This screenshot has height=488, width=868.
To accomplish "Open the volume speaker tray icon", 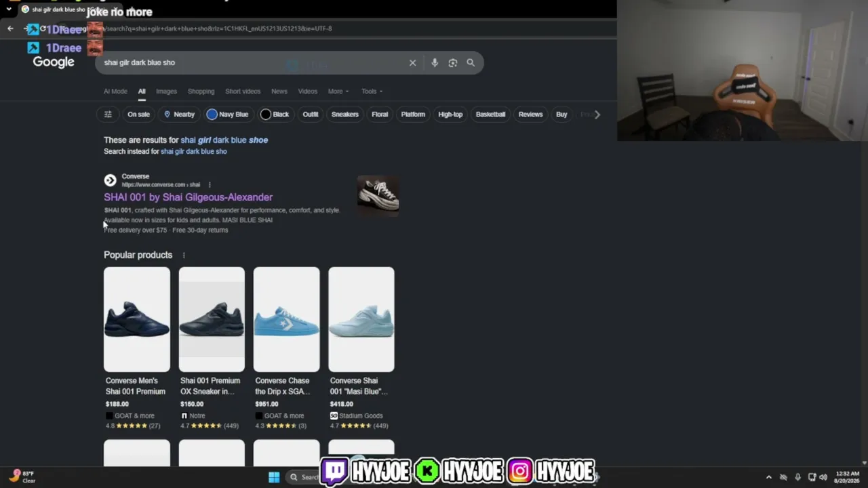I will click(823, 477).
